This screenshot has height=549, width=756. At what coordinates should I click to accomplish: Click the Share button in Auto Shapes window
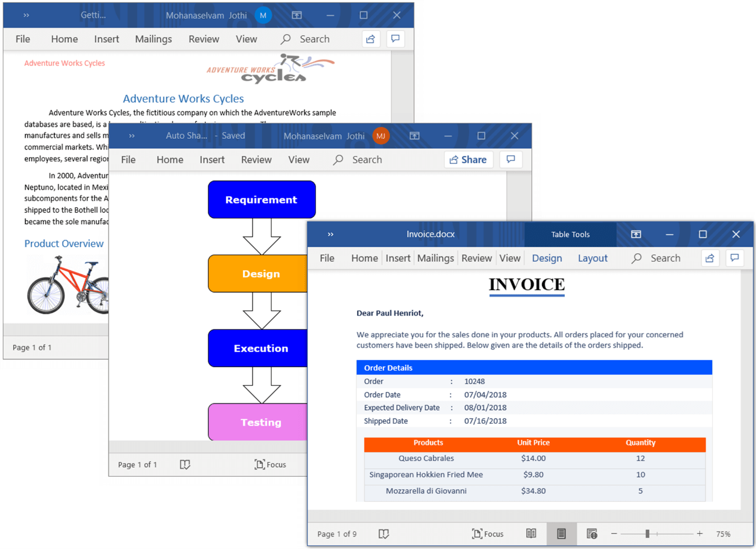coord(468,160)
